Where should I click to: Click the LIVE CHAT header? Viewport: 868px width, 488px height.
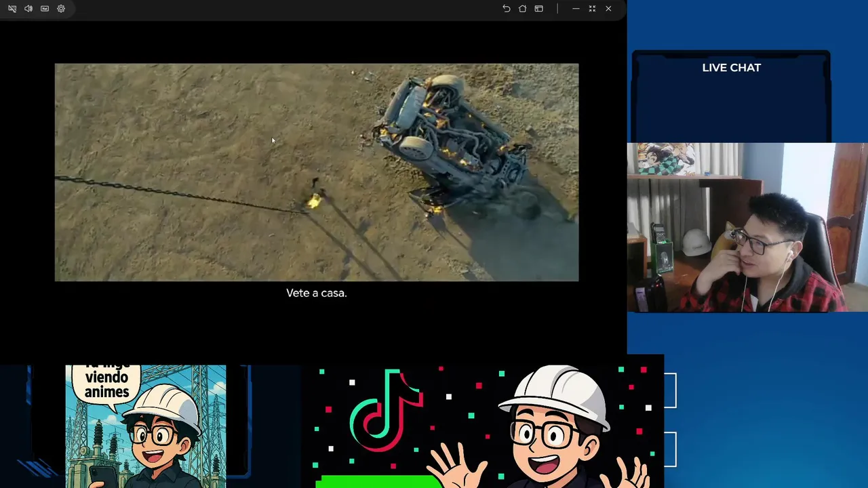click(x=732, y=68)
